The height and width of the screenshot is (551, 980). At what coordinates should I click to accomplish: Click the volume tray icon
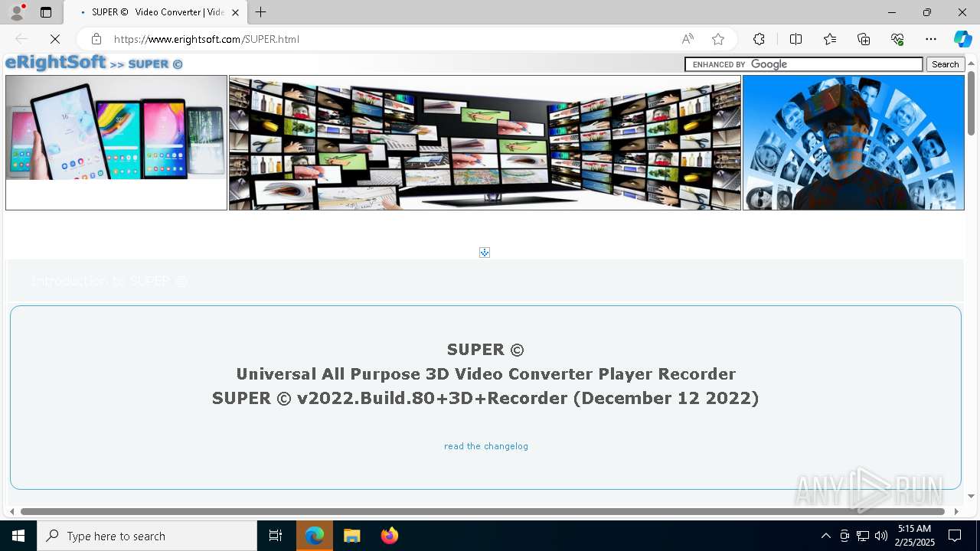pos(881,536)
